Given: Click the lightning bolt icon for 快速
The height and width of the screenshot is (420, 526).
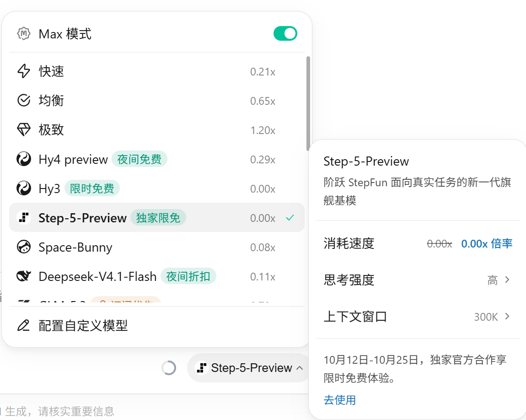Looking at the screenshot, I should pyautogui.click(x=24, y=71).
